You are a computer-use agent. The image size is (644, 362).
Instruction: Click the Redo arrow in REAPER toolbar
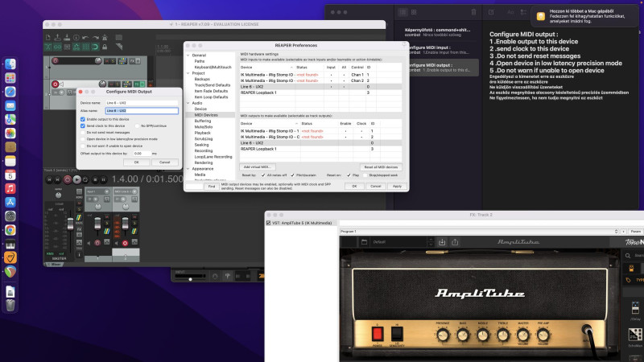coord(96,37)
